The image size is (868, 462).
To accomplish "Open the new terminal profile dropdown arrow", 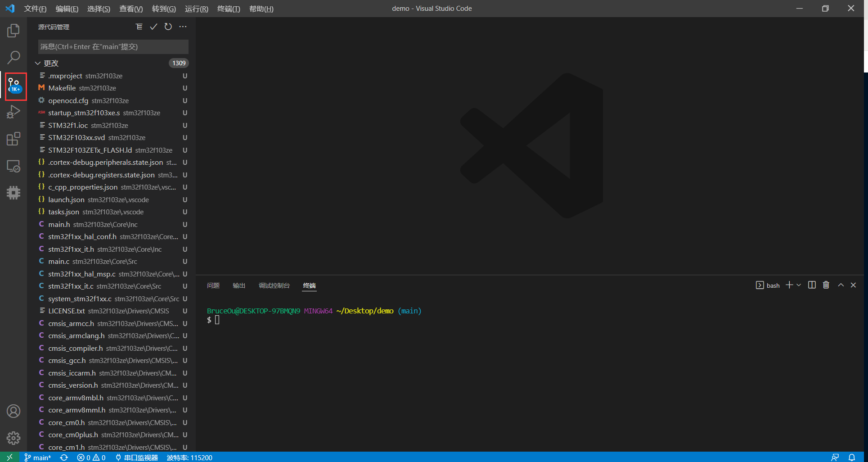I will click(x=799, y=285).
